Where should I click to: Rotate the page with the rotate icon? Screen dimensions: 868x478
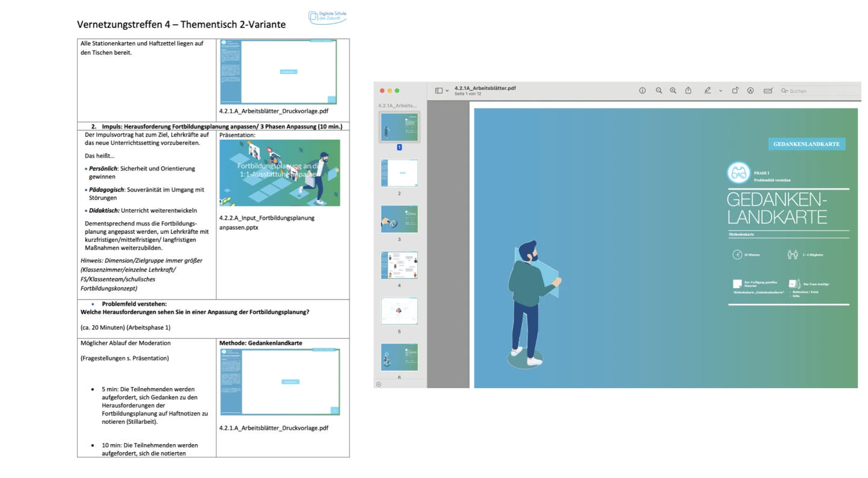735,90
